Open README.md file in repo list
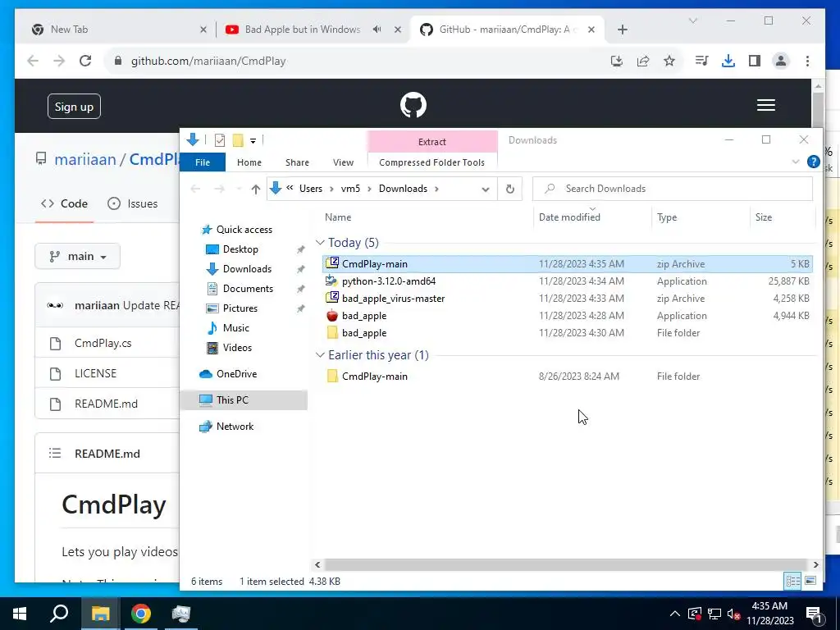 click(x=106, y=404)
